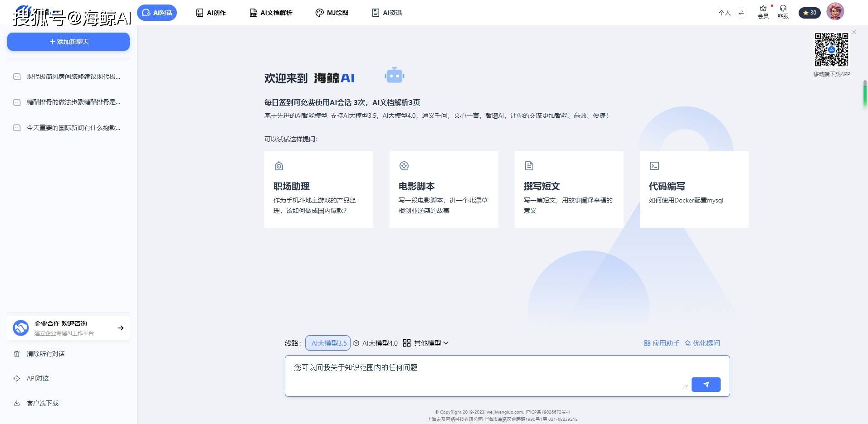Open chat 现代极简风房间装修建议
868x424 pixels.
pos(68,77)
